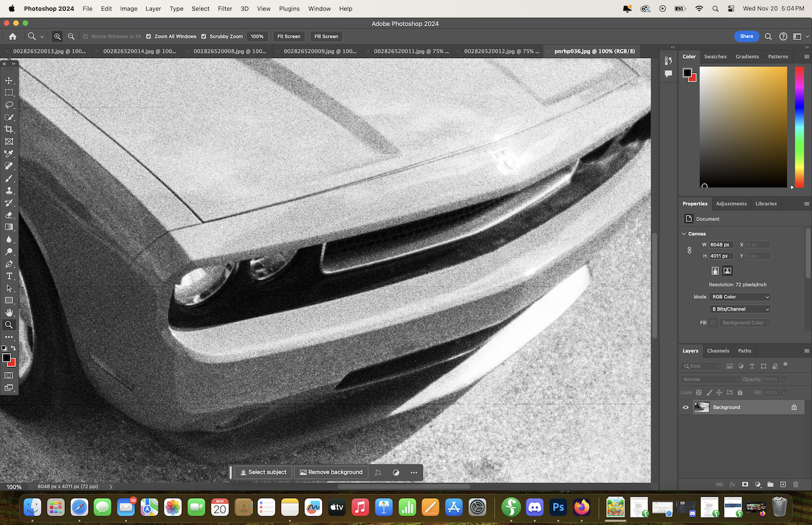812x525 pixels.
Task: Click the vertical hue slider strip
Action: pos(799,125)
